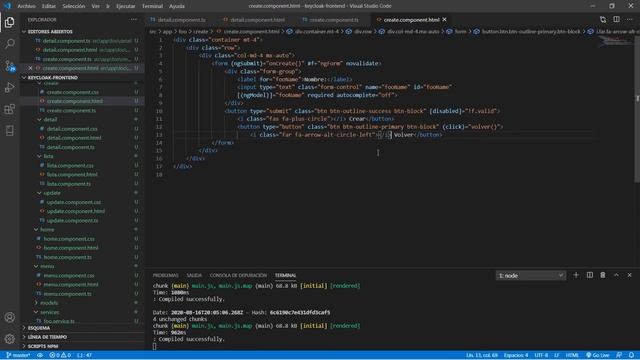Click the feedback icon in status bar
The height and width of the screenshot is (360, 640).
click(619, 355)
